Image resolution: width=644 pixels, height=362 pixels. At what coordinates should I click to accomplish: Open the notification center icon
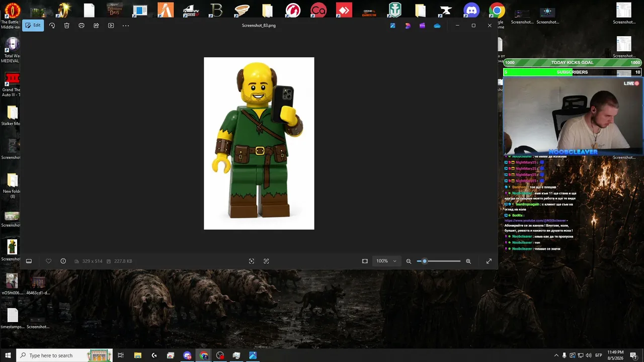(x=633, y=355)
